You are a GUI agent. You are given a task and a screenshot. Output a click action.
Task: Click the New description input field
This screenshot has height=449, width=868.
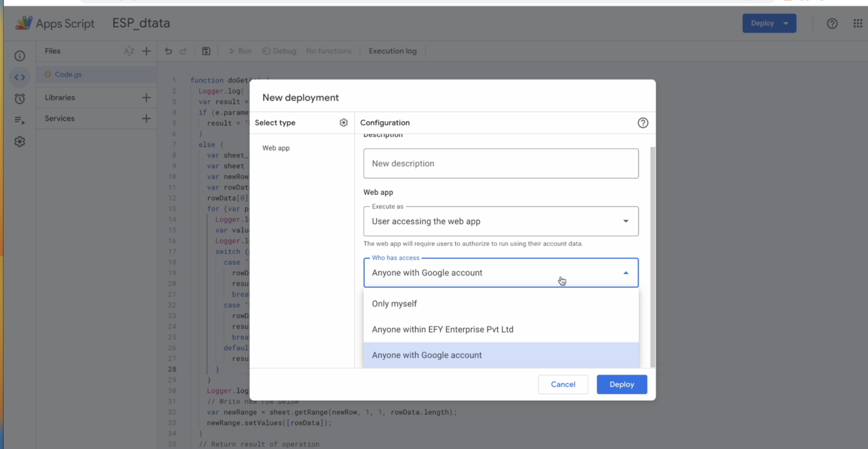click(x=500, y=164)
